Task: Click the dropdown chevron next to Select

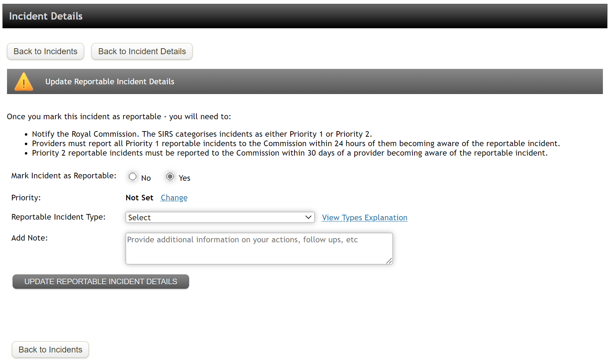Action: click(307, 217)
